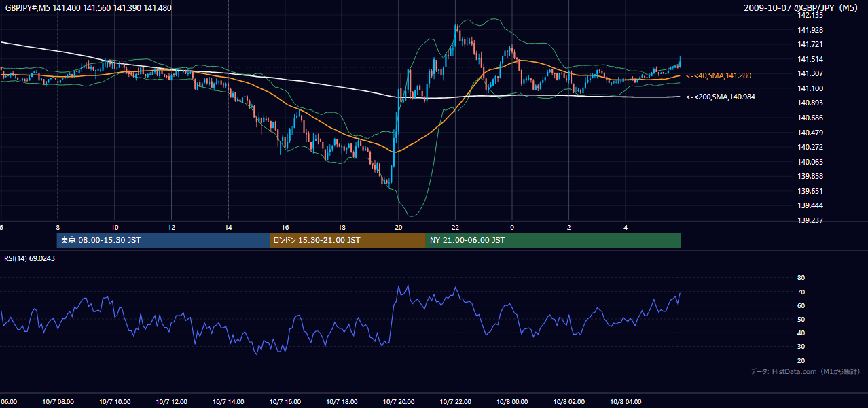Click the 2009-10-07 のGBP/JPY (M5) chart title
Screen dimensions: 868x408
coord(802,7)
